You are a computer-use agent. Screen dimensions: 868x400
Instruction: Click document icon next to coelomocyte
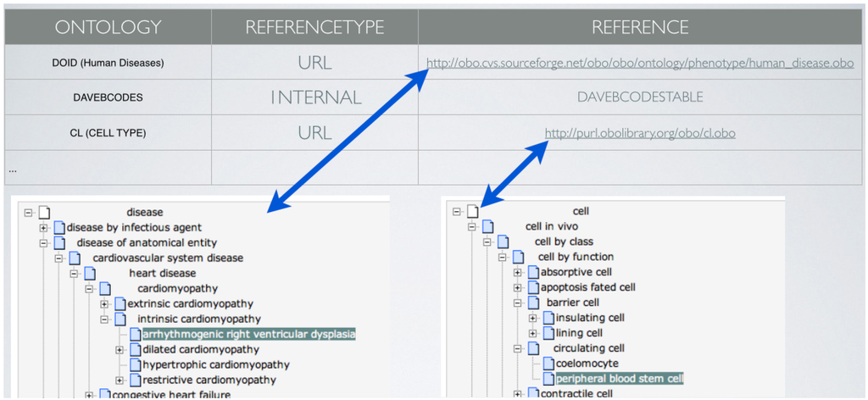point(548,364)
